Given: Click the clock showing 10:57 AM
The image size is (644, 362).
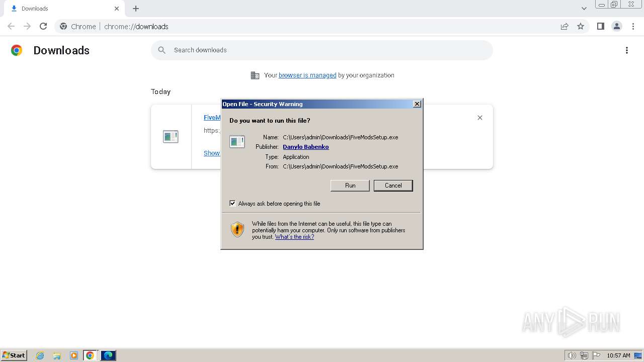Looking at the screenshot, I should 618,355.
